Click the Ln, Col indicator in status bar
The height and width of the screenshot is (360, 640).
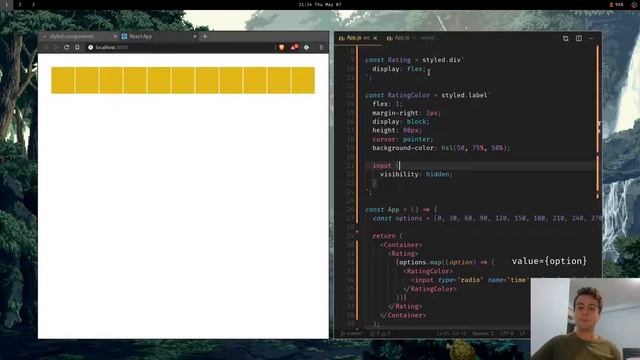(451, 333)
